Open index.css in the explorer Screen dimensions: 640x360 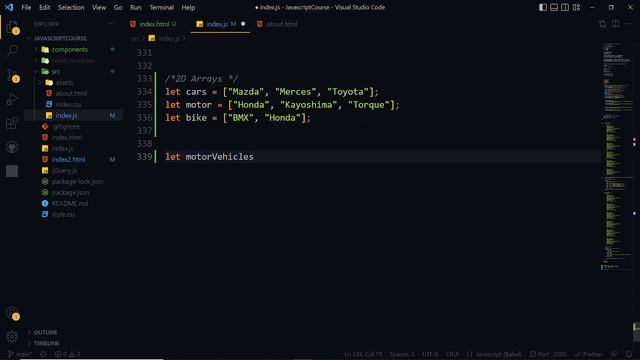click(69, 104)
